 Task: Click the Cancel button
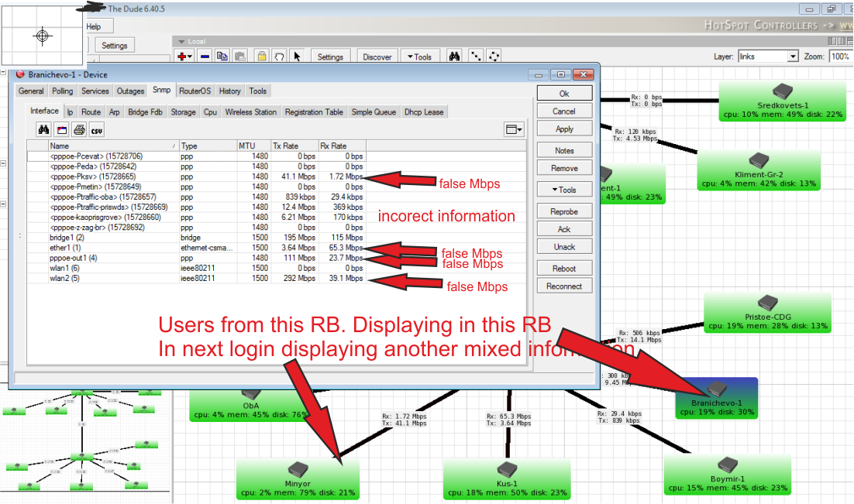coord(564,111)
